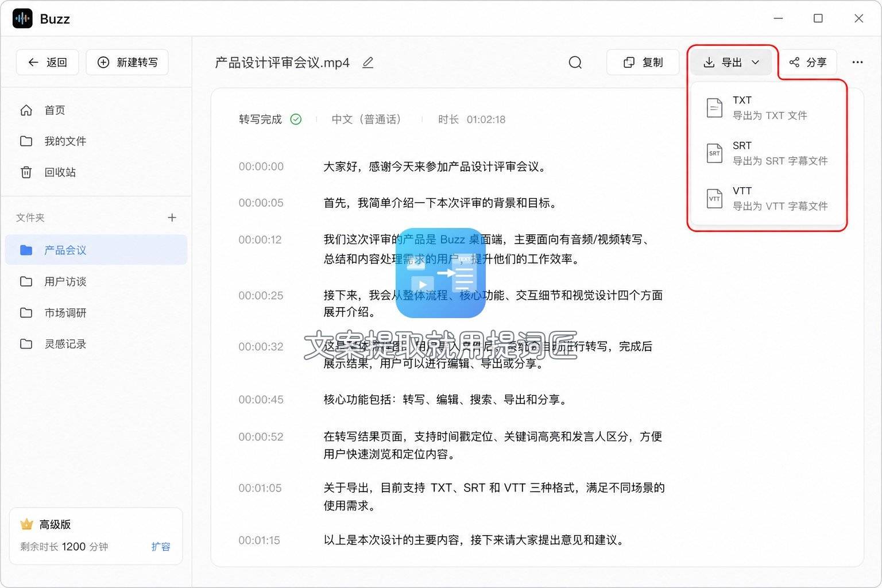Click the 剩余时长 1200 分钟 text

pos(64,547)
